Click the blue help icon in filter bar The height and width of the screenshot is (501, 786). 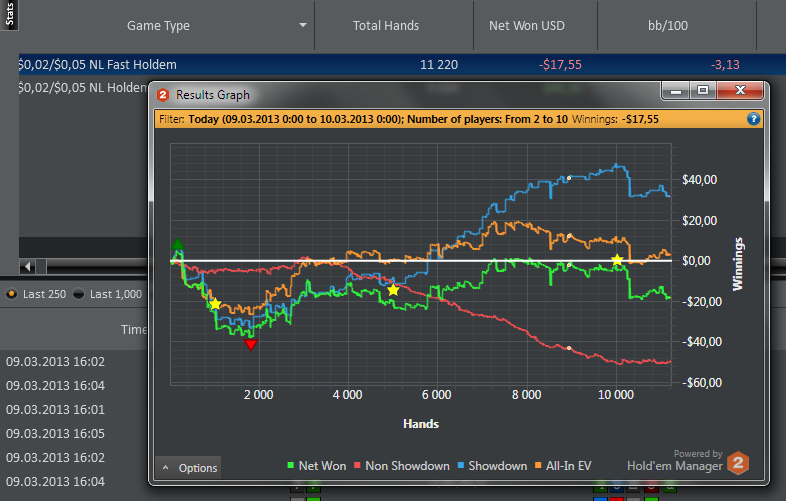click(x=754, y=119)
